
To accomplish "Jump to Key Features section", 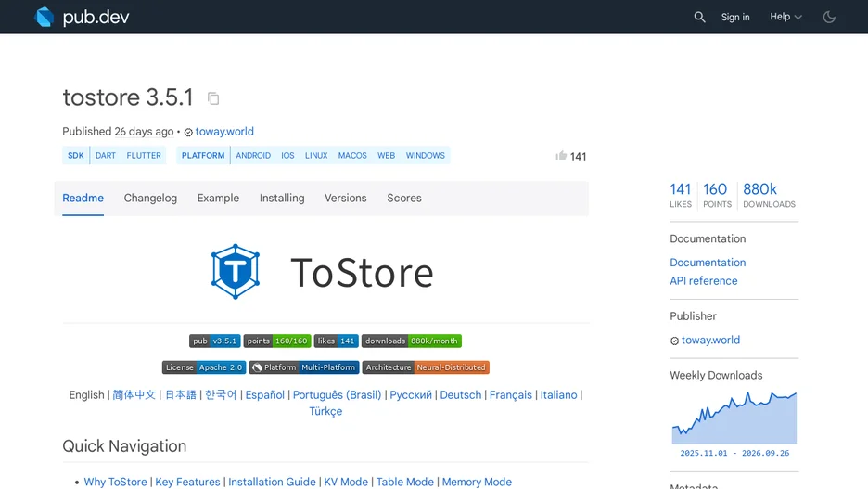I will 187,482.
